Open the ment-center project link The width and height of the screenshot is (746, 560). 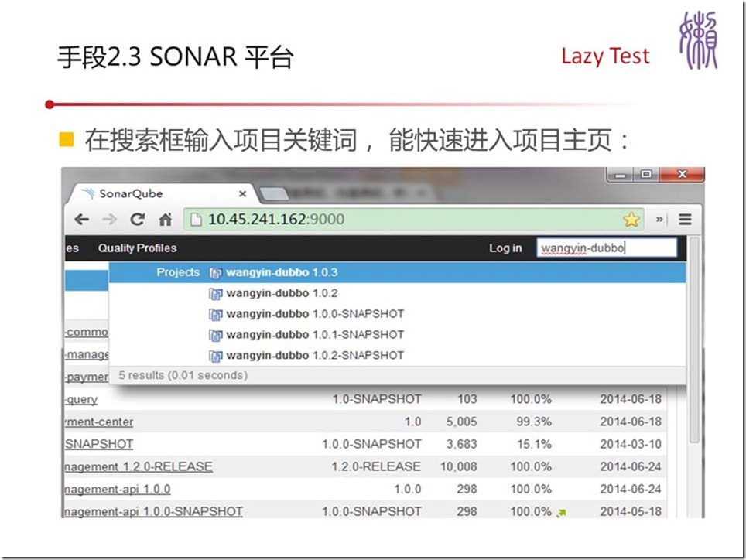99,422
